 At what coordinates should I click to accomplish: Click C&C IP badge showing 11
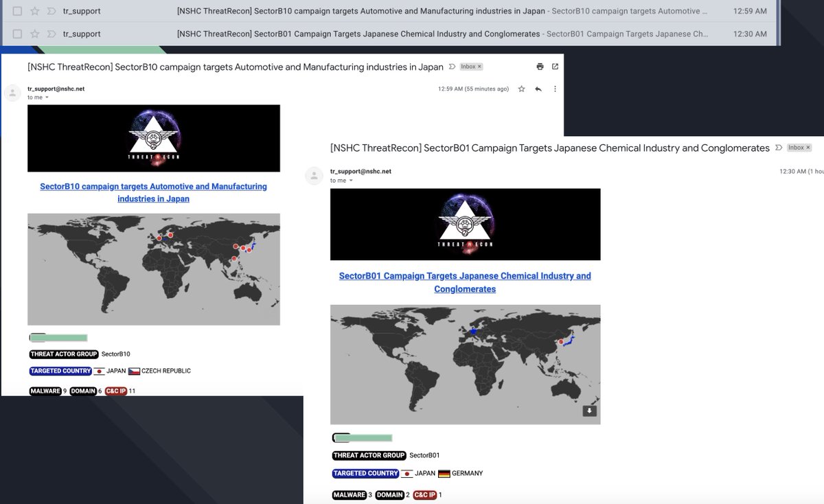tap(116, 391)
